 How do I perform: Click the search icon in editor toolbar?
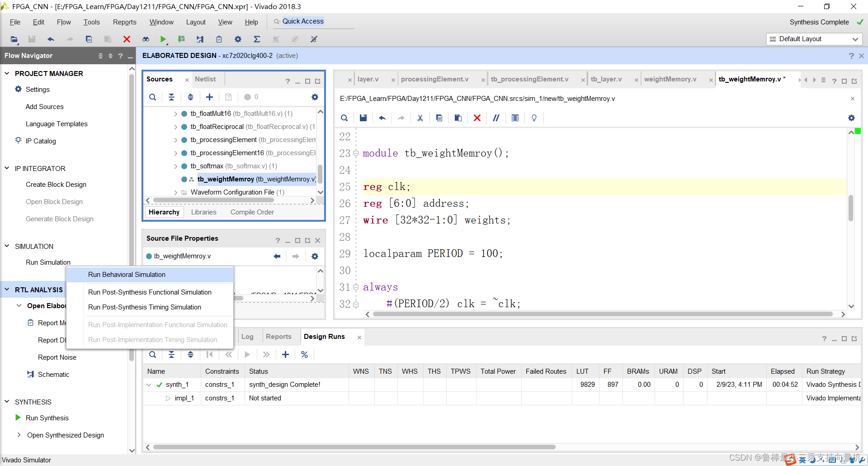point(344,118)
